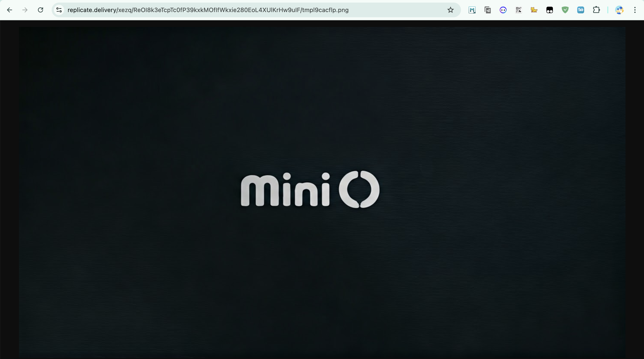Reload the current page
Viewport: 644px width, 359px height.
[40, 10]
